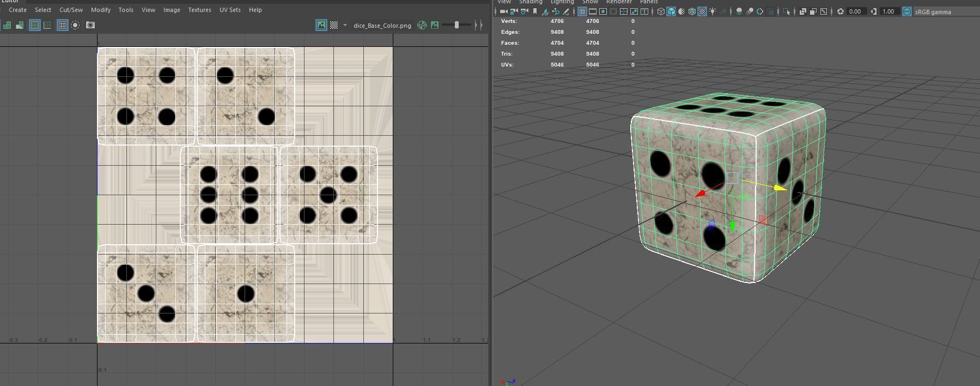Toggle the UV distortion display icon
This screenshot has height=386, width=980.
pyautogui.click(x=20, y=25)
